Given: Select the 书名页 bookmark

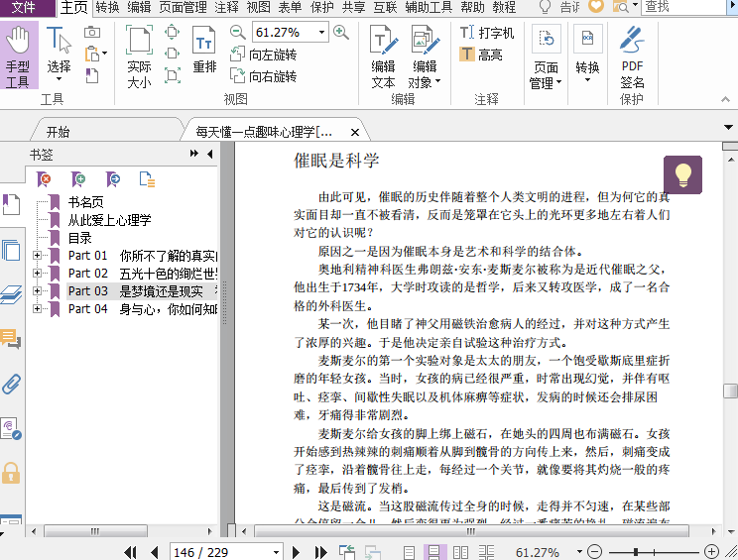Looking at the screenshot, I should pyautogui.click(x=85, y=202).
